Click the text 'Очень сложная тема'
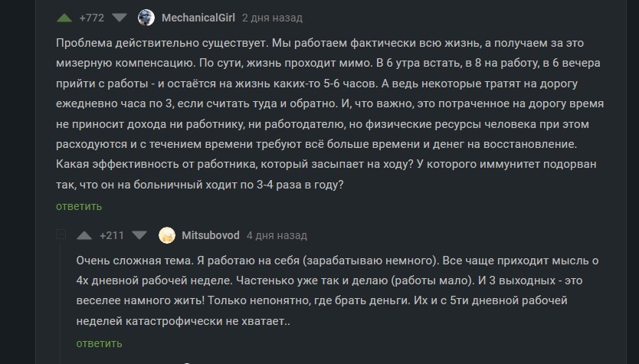The height and width of the screenshot is (364, 639). [x=128, y=261]
